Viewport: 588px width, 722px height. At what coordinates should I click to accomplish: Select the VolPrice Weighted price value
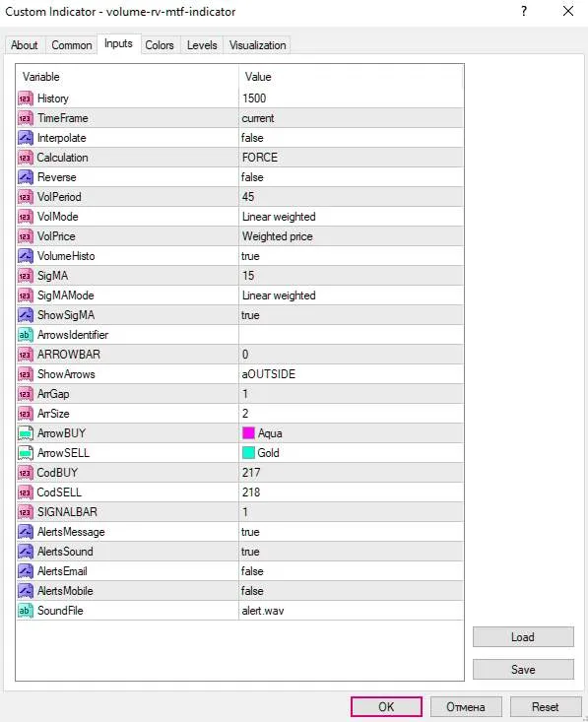tap(351, 236)
